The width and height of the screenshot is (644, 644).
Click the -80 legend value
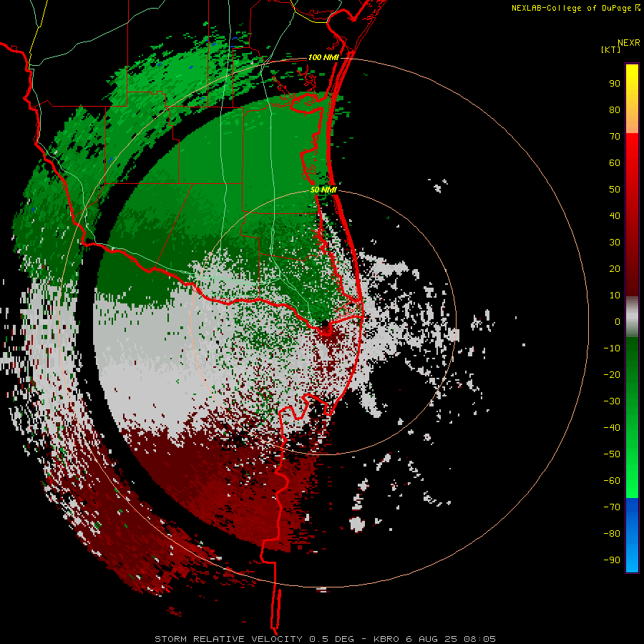click(612, 534)
